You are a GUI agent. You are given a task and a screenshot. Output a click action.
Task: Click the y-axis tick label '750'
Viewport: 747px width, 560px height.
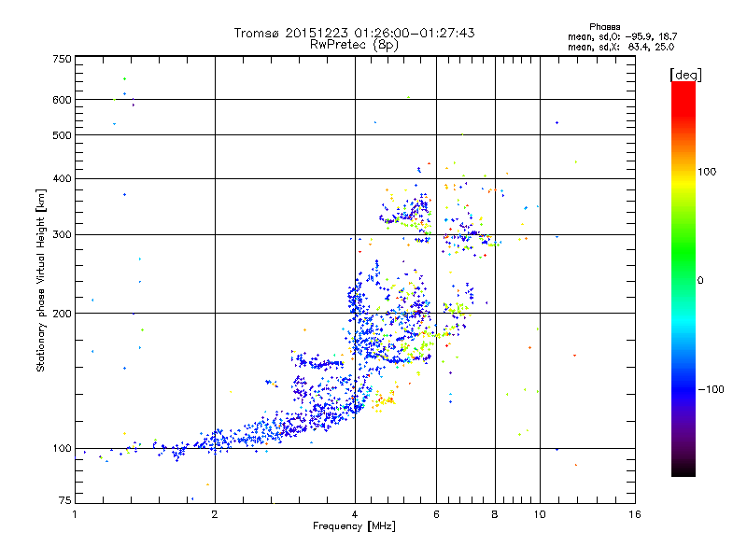click(62, 59)
